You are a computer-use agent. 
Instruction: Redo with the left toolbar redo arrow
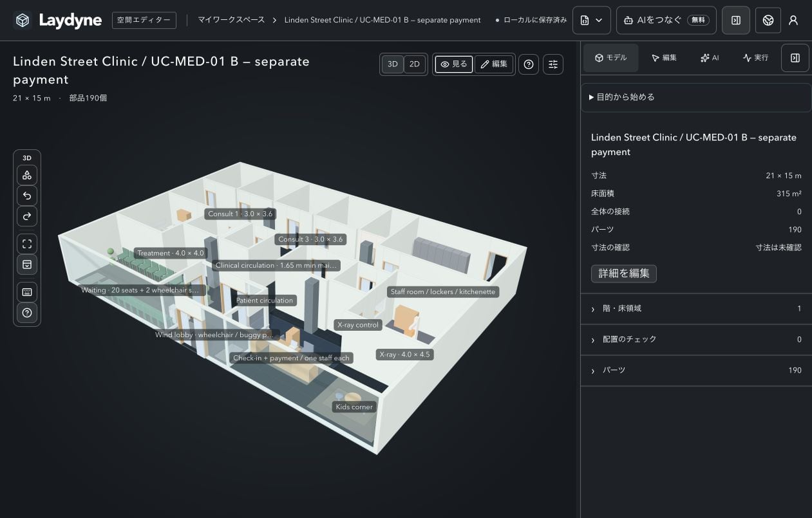[27, 216]
